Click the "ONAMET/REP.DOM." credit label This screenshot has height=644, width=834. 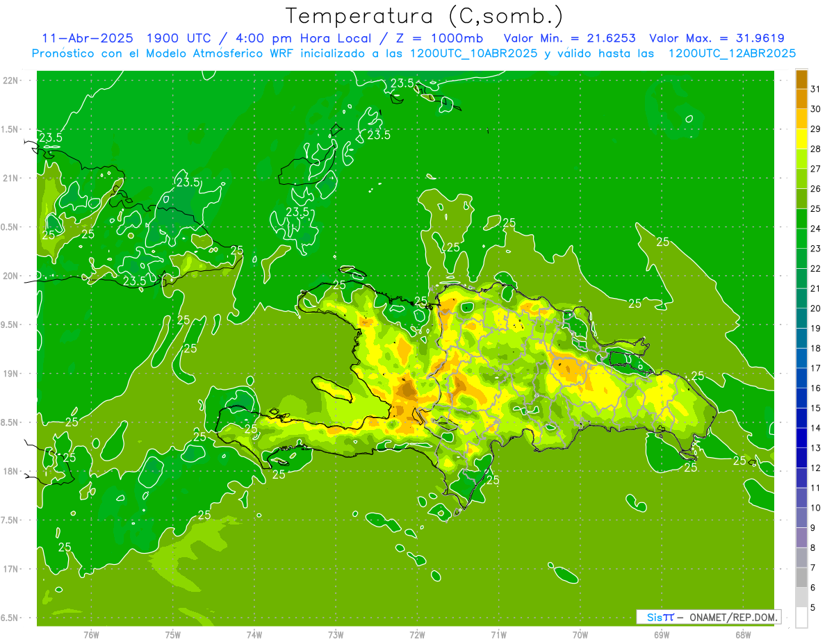(733, 617)
